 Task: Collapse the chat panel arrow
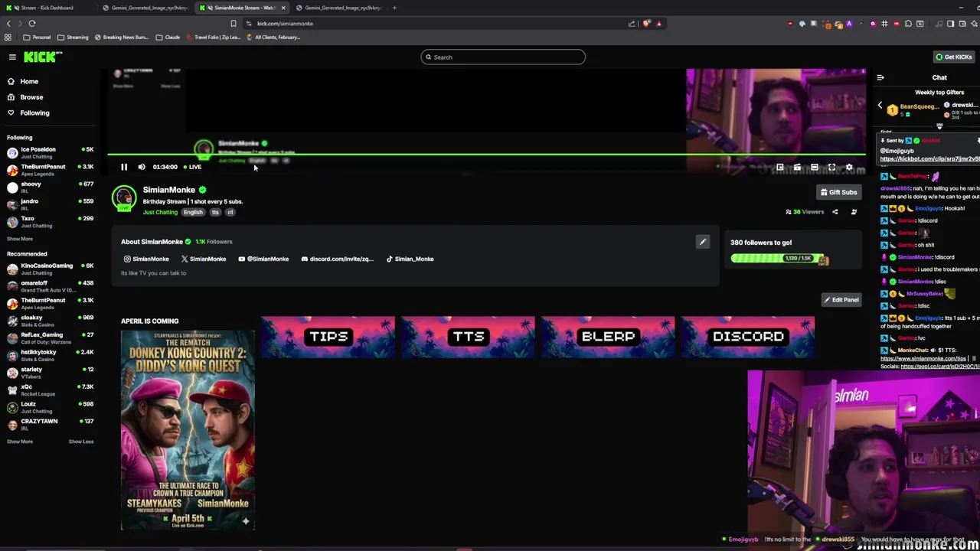880,77
